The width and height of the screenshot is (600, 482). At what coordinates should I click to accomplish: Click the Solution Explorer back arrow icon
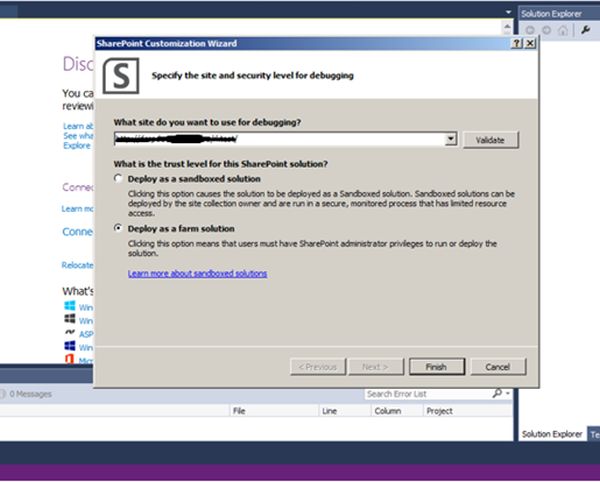tap(530, 30)
